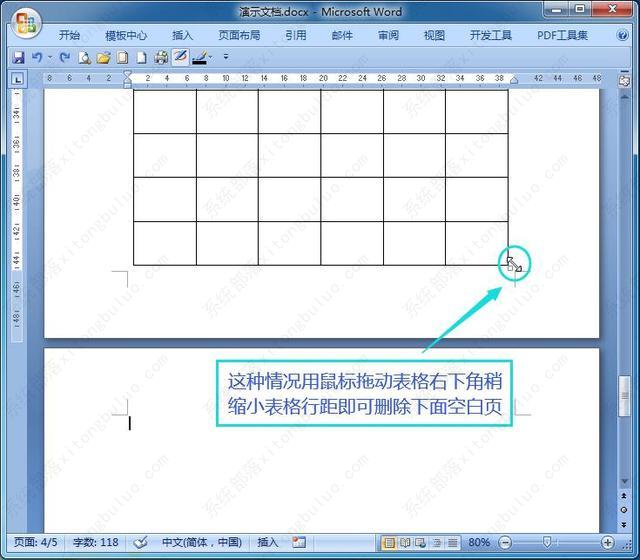Screen dimensions: 640x560
Task: Click the right indent marker on the ruler
Action: 514,80
